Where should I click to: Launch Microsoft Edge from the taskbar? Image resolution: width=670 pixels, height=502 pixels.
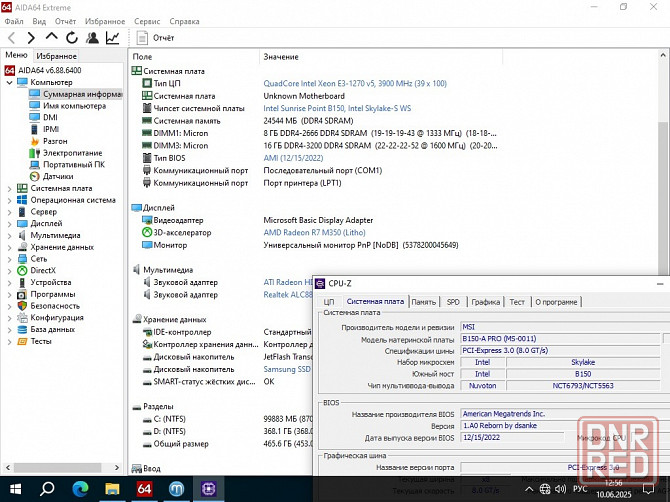click(x=80, y=489)
